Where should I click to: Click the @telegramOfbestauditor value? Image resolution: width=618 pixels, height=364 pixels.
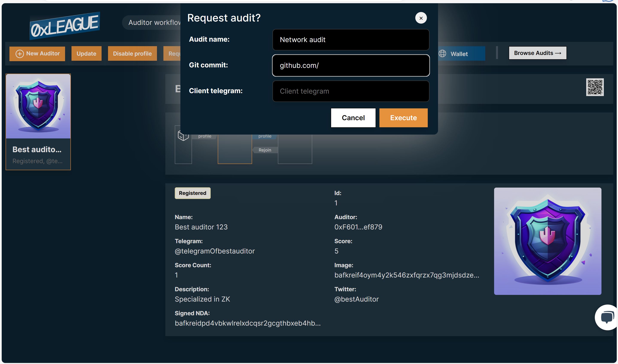[x=215, y=251]
